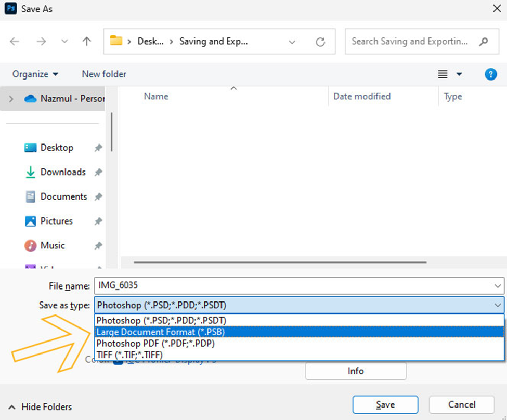
Task: Collapse with Hide Folders
Action: click(x=41, y=407)
